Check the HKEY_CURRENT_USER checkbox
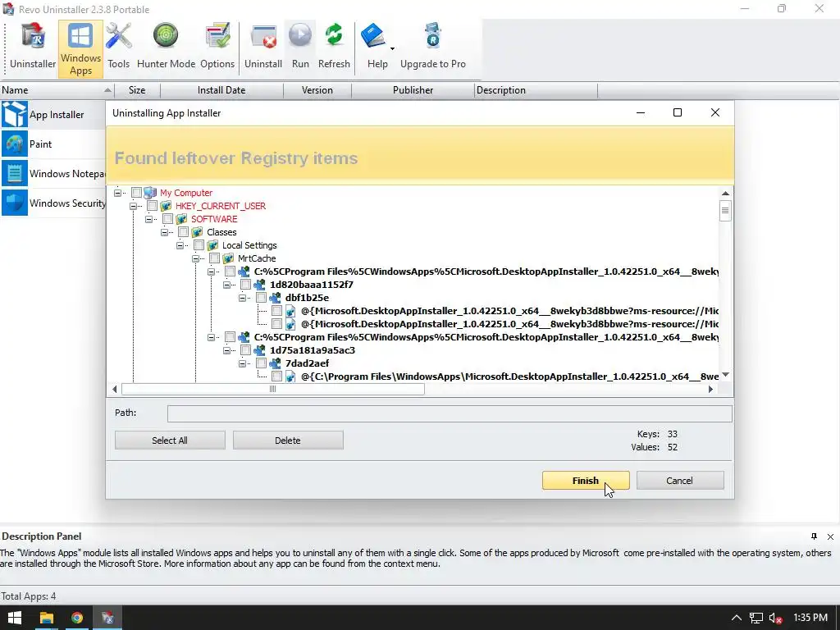The image size is (840, 630). pyautogui.click(x=152, y=206)
